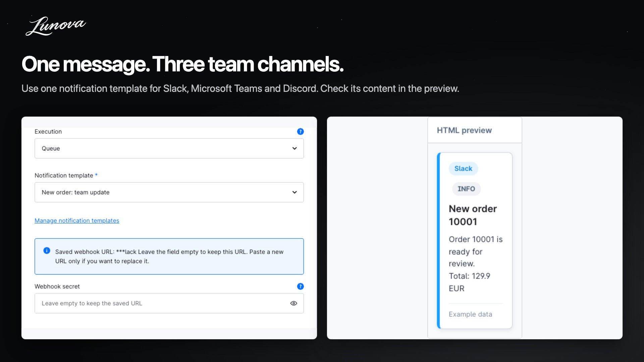Click the 'Total: 129.9 EUR' preview text

470,282
